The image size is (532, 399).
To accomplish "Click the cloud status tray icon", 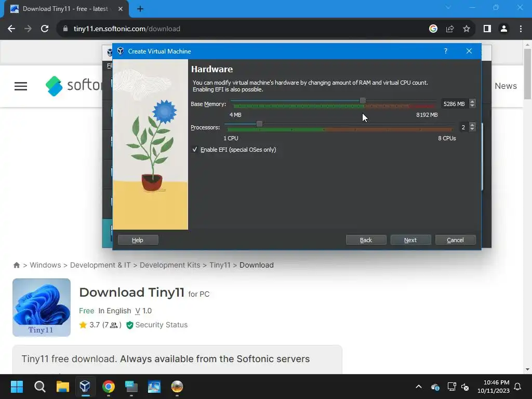I will [435, 387].
